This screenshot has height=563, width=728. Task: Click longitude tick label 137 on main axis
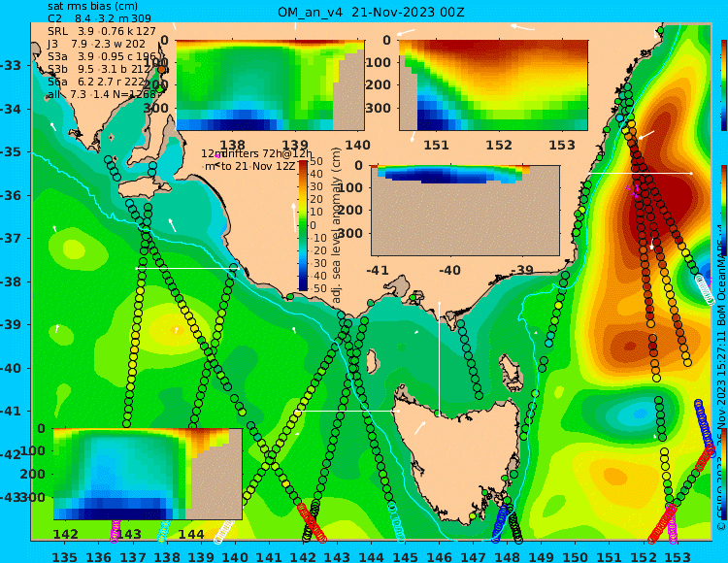(x=133, y=556)
